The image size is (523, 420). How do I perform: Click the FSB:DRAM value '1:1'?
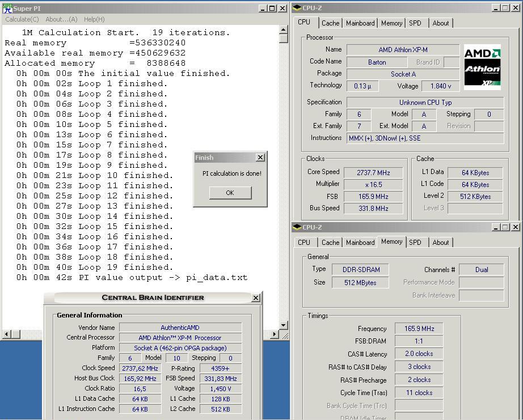pos(419,341)
